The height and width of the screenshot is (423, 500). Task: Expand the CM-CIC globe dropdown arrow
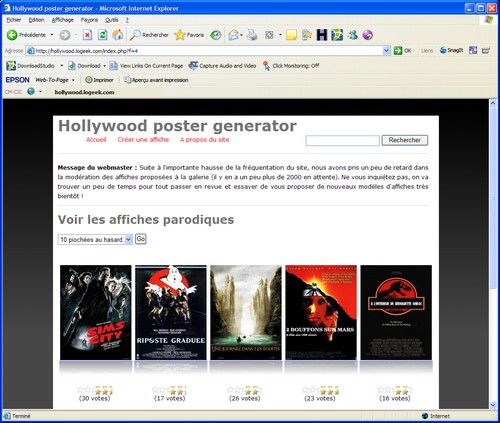click(41, 91)
